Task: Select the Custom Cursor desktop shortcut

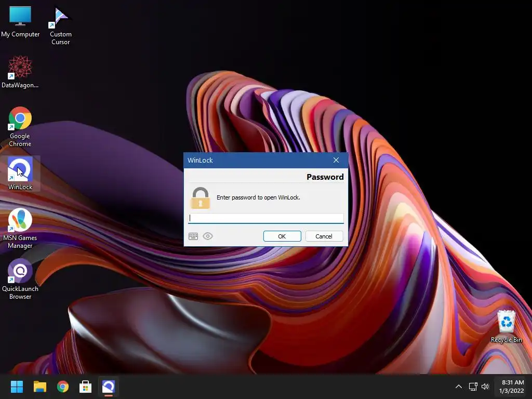Action: [60, 26]
